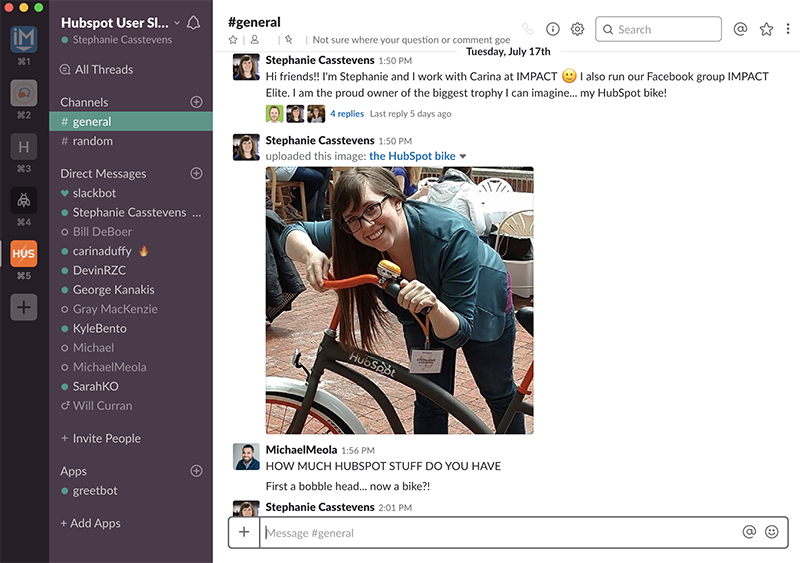The image size is (800, 563).
Task: Focus the Message #general input box
Action: coord(500,532)
